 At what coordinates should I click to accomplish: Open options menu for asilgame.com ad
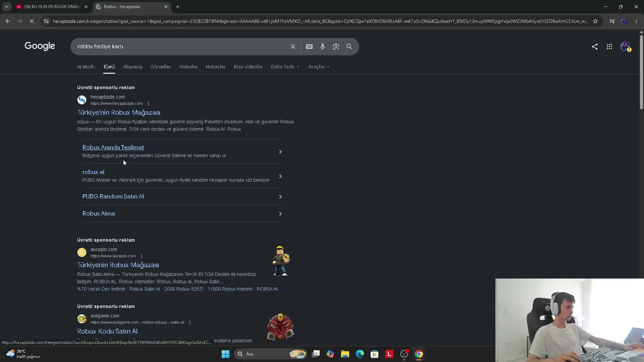[x=190, y=322]
